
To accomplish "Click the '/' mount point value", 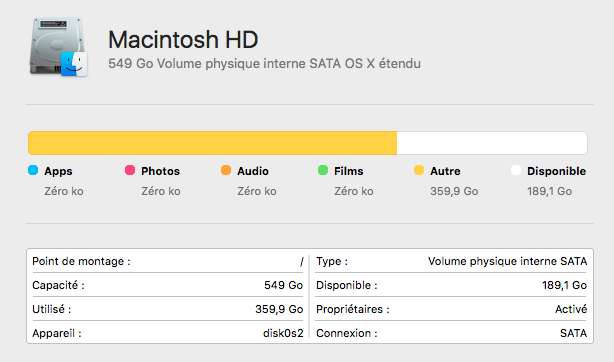I will (302, 261).
